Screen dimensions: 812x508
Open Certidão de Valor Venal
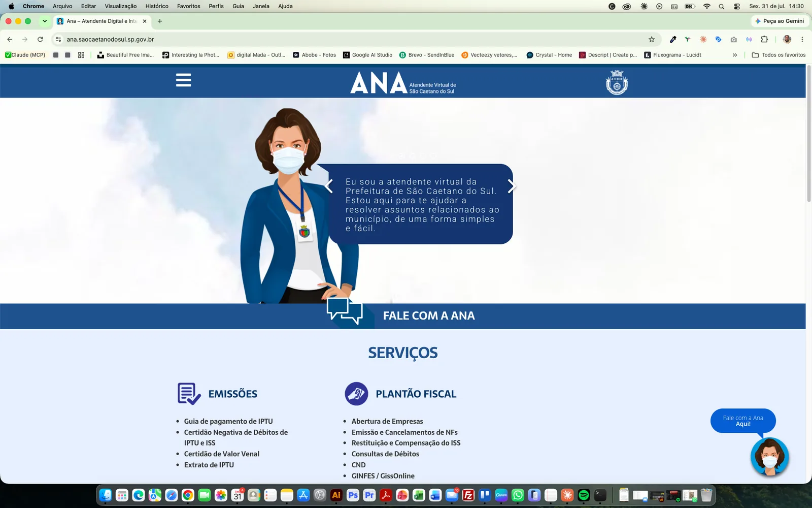click(x=222, y=454)
